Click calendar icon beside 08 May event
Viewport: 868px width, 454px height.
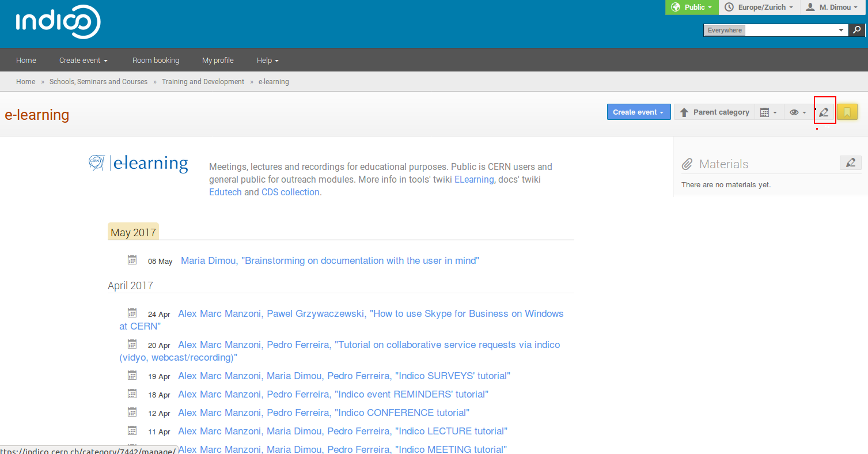[132, 260]
